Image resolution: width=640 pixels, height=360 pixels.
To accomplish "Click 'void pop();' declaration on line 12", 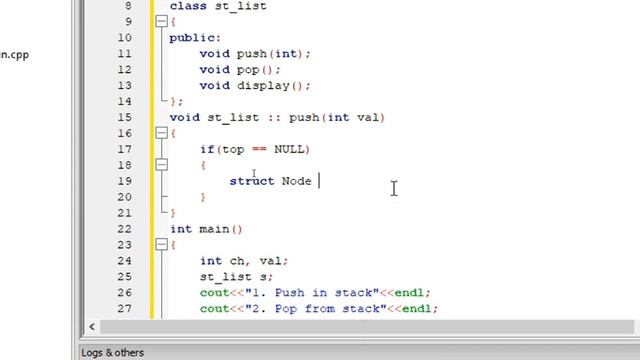I will (240, 70).
